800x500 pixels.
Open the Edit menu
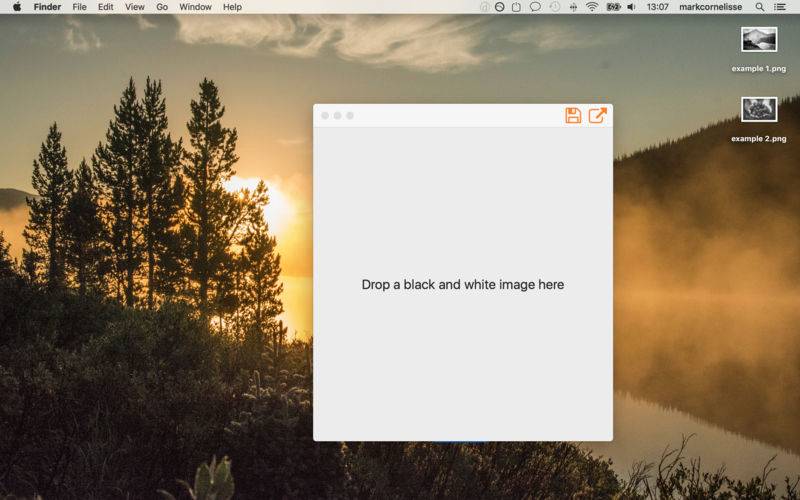pyautogui.click(x=106, y=7)
